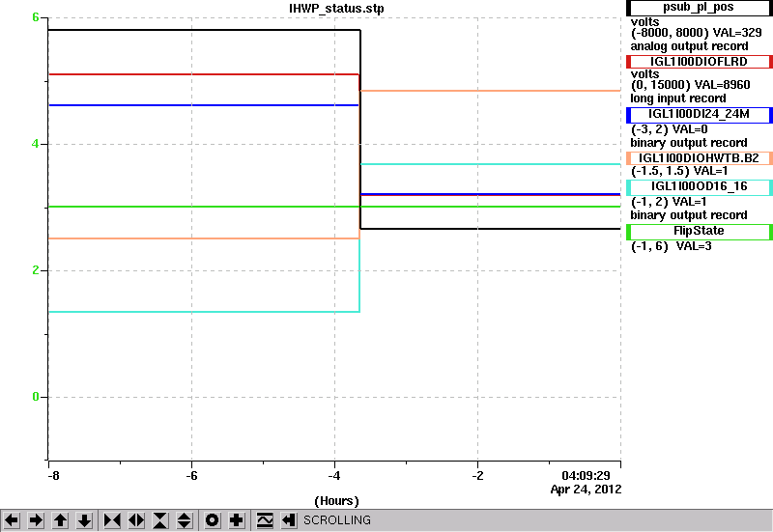Click the SCROLLING status label

(337, 520)
